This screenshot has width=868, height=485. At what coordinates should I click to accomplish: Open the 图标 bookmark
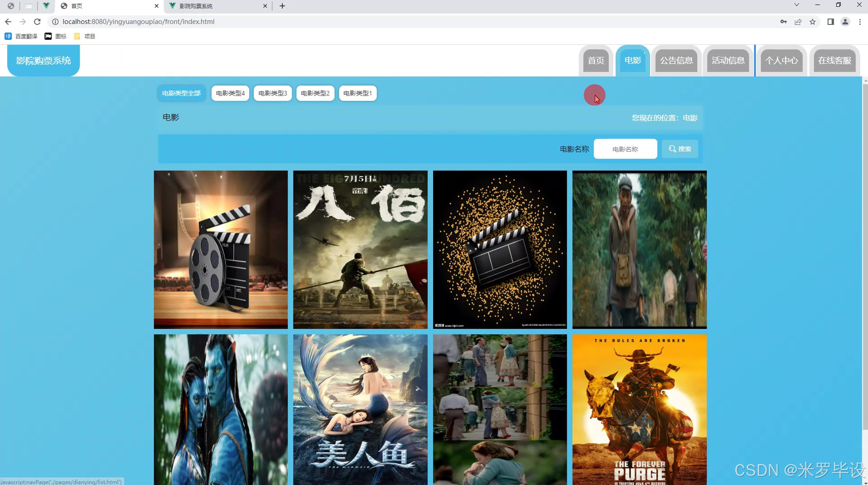point(56,36)
